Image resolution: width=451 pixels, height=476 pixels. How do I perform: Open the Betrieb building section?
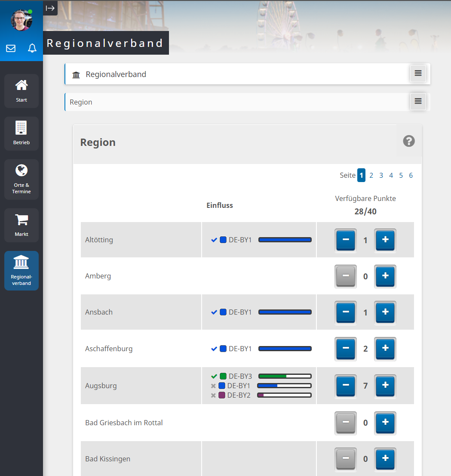[21, 133]
